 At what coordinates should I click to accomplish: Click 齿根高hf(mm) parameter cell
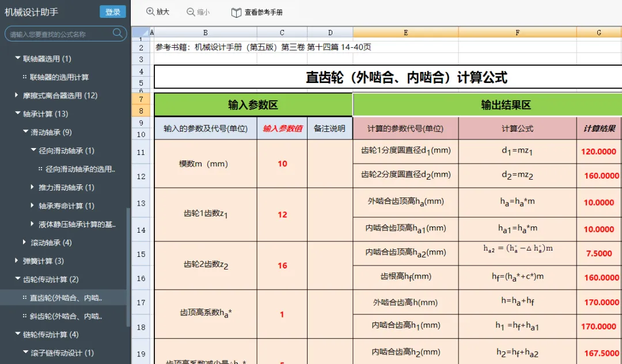(406, 278)
